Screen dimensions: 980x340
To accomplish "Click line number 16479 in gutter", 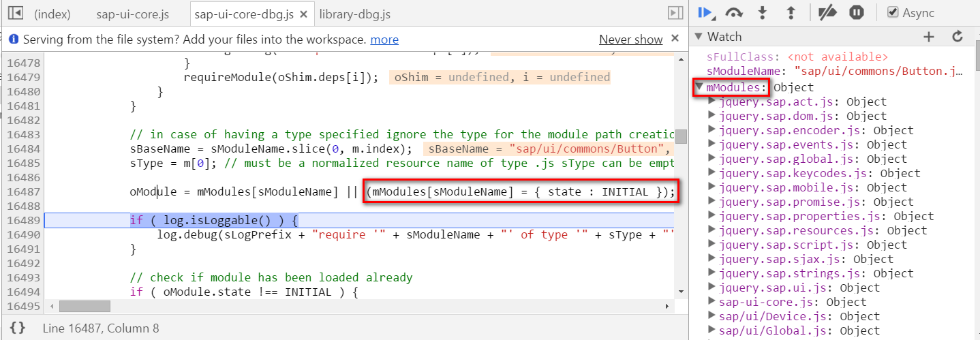I will tap(23, 77).
